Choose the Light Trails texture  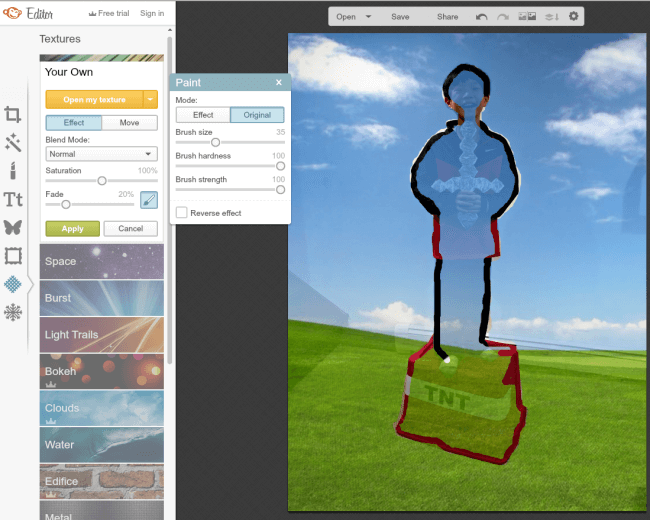(102, 335)
